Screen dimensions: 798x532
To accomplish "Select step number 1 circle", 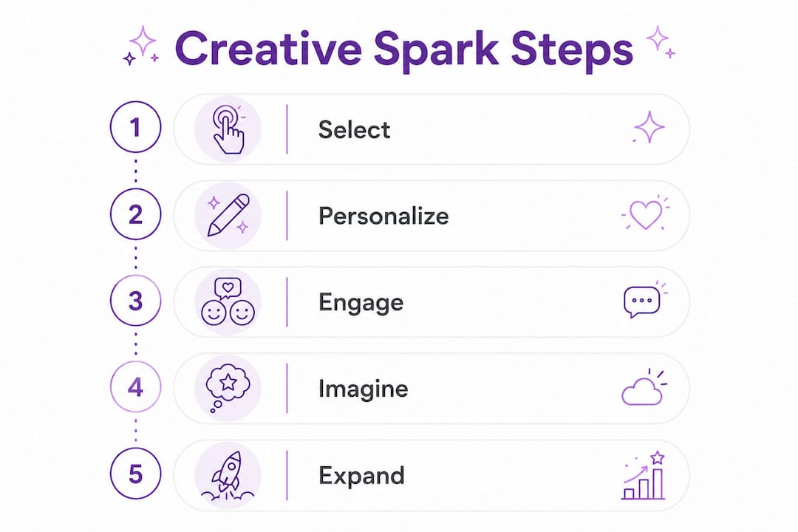I will point(135,127).
